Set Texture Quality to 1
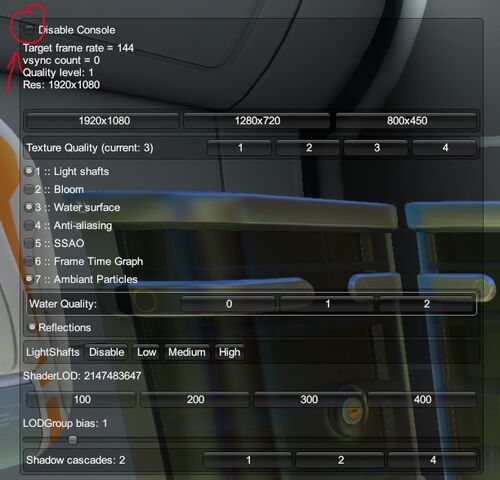Image resolution: width=500 pixels, height=480 pixels. click(240, 148)
